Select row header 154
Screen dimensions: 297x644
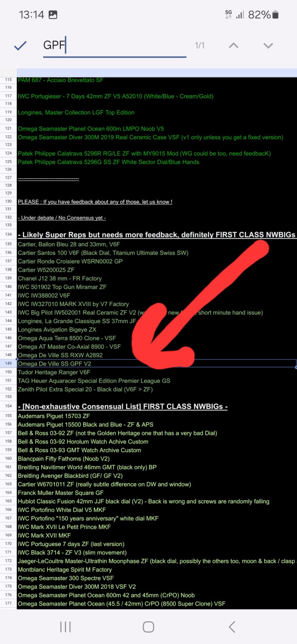[8, 407]
